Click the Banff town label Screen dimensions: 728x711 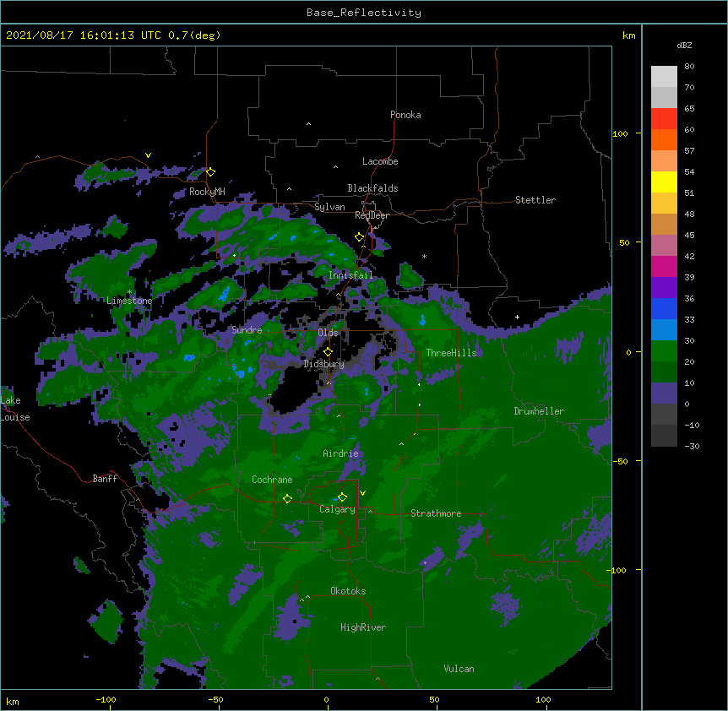tap(105, 479)
